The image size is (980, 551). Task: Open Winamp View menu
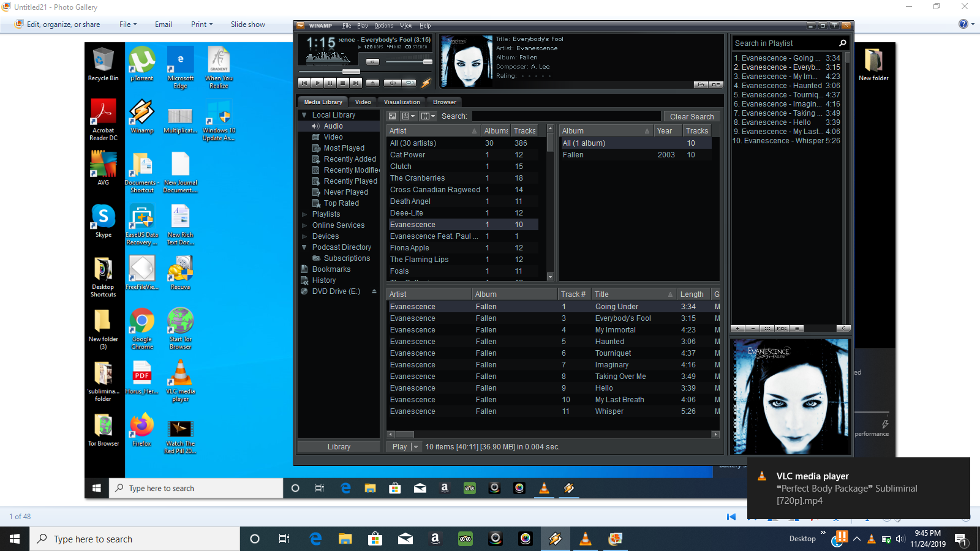(406, 26)
